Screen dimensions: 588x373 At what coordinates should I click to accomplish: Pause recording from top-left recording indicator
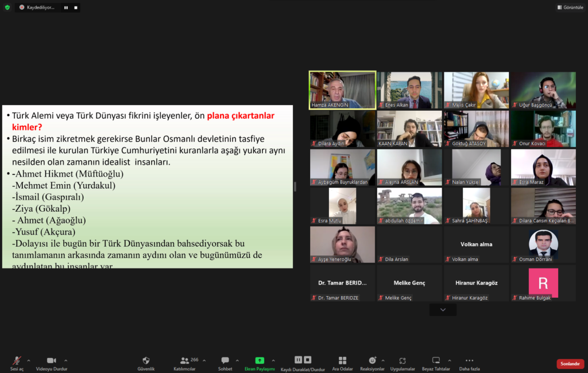66,7
